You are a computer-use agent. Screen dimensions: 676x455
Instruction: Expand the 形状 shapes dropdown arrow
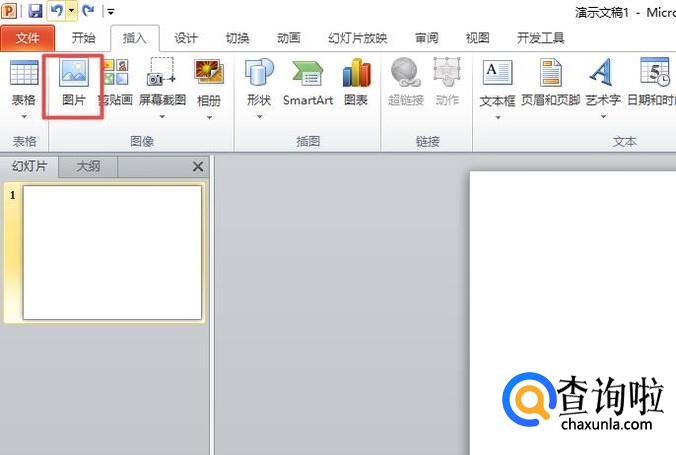tap(260, 117)
